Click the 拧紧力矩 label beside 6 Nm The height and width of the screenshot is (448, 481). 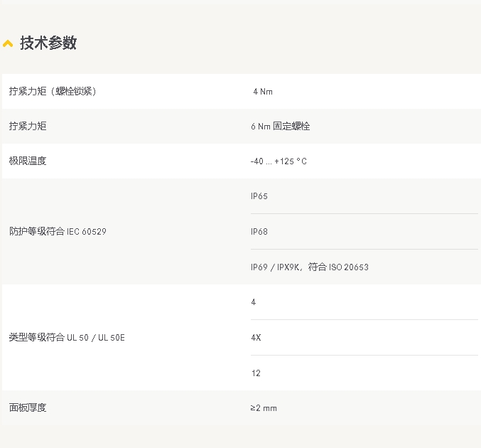(x=28, y=127)
